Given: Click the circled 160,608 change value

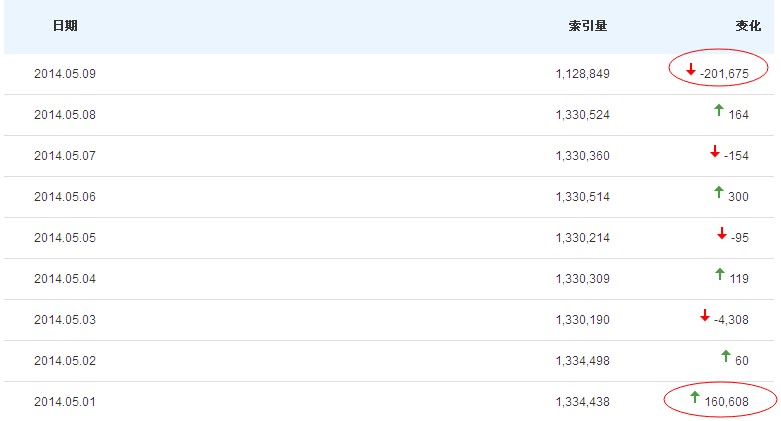Looking at the screenshot, I should click(x=725, y=402).
